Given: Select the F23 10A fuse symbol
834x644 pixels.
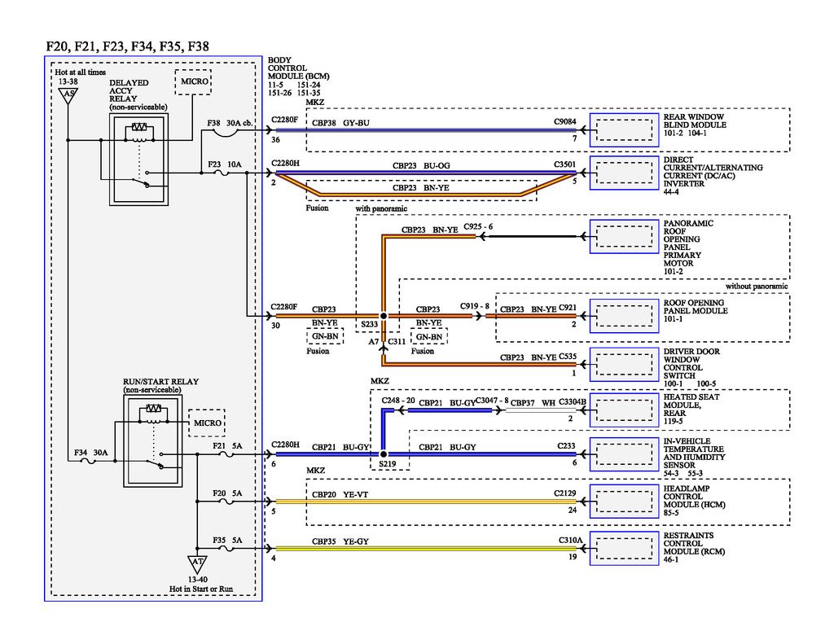Looking at the screenshot, I should 222,173.
